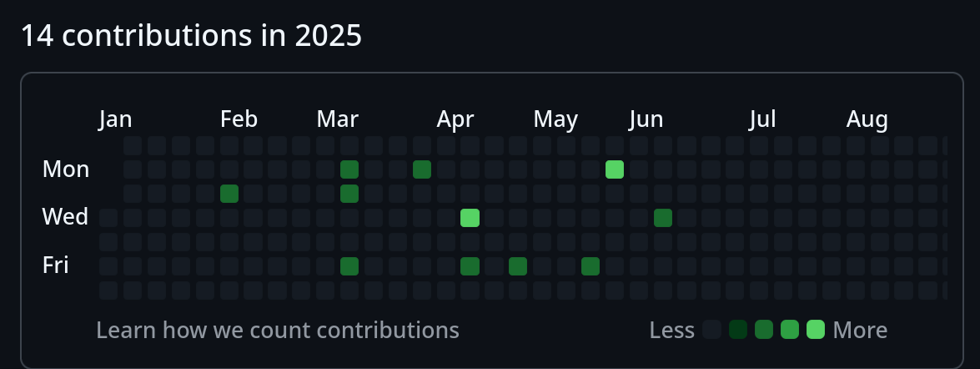Click the brightest legend swatch beside More
980x369 pixels.
coord(816,329)
